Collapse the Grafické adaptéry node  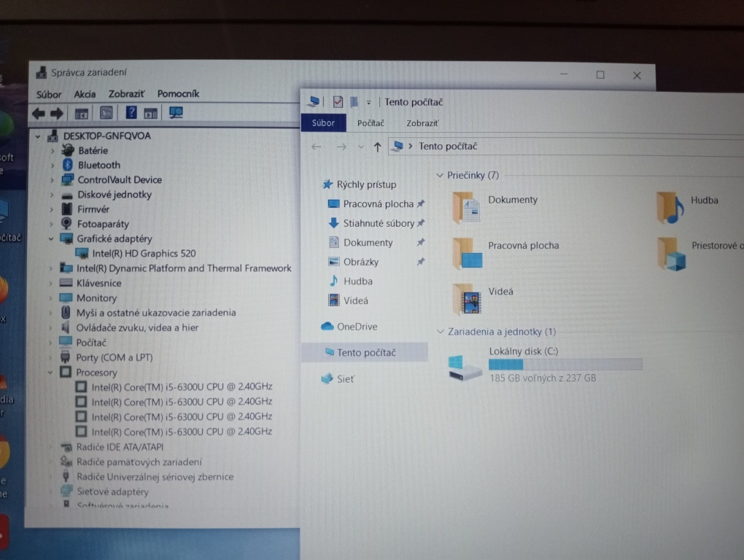51,238
